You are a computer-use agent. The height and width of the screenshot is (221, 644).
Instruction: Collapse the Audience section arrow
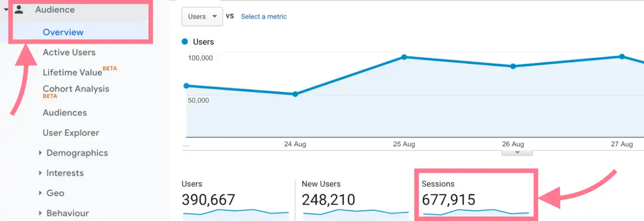6,10
